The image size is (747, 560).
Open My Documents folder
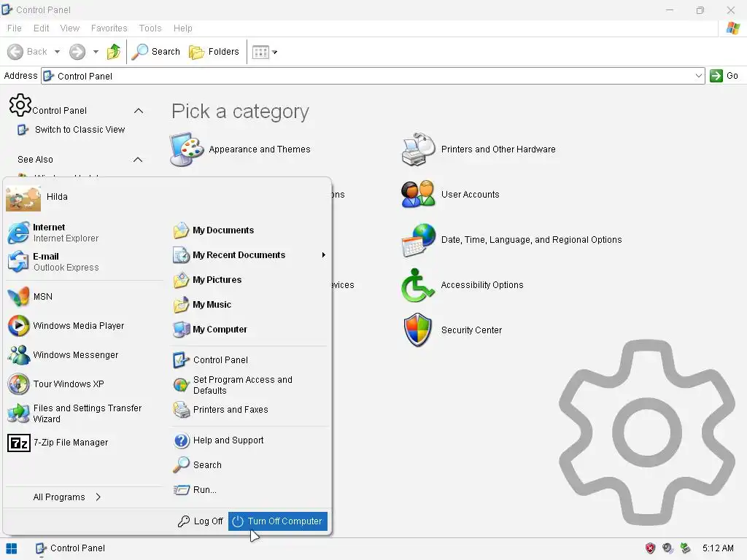coord(213,230)
